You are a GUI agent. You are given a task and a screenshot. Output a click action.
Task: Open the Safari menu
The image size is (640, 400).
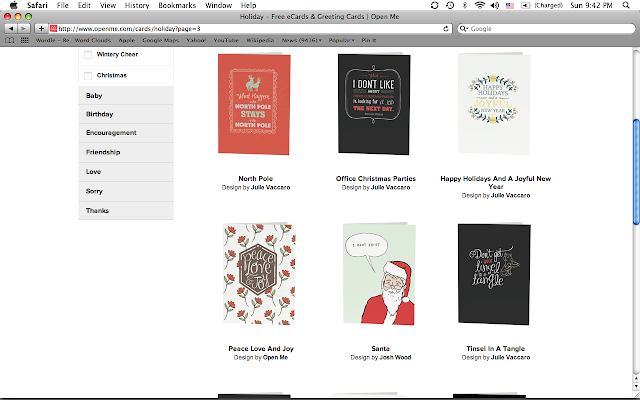(37, 5)
